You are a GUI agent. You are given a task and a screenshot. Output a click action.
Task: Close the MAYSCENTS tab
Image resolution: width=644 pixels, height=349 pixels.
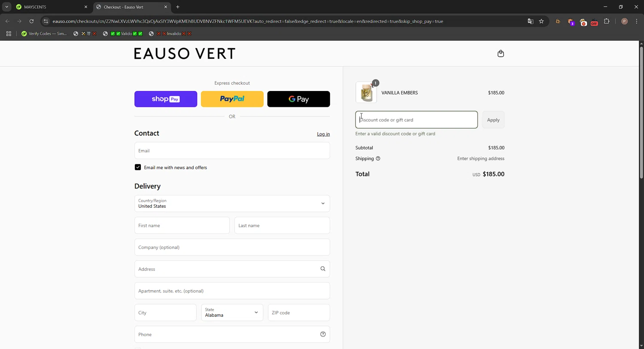tap(85, 7)
